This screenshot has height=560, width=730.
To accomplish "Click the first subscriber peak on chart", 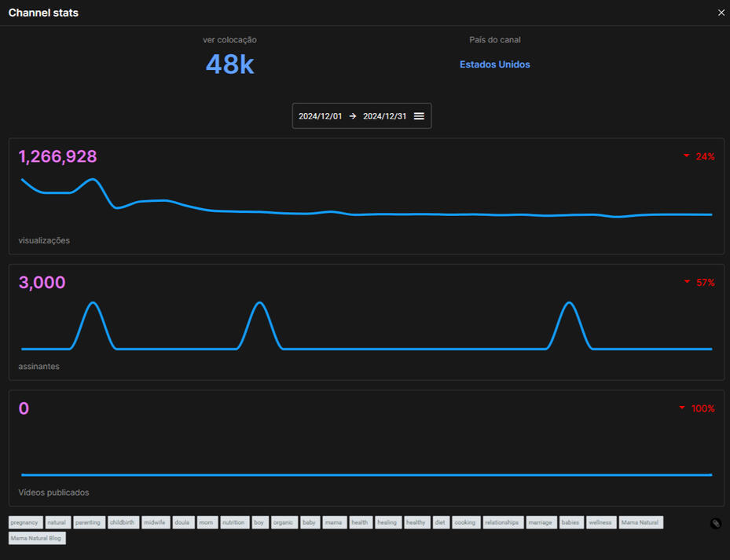I will click(x=94, y=303).
